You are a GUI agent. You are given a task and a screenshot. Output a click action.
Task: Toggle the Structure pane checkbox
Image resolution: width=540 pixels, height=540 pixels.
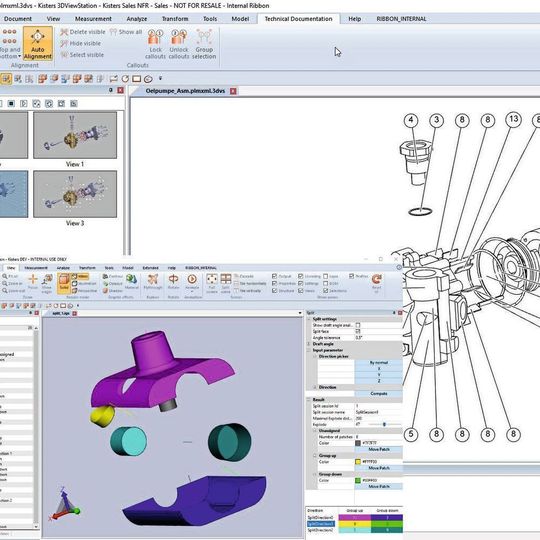[x=274, y=291]
